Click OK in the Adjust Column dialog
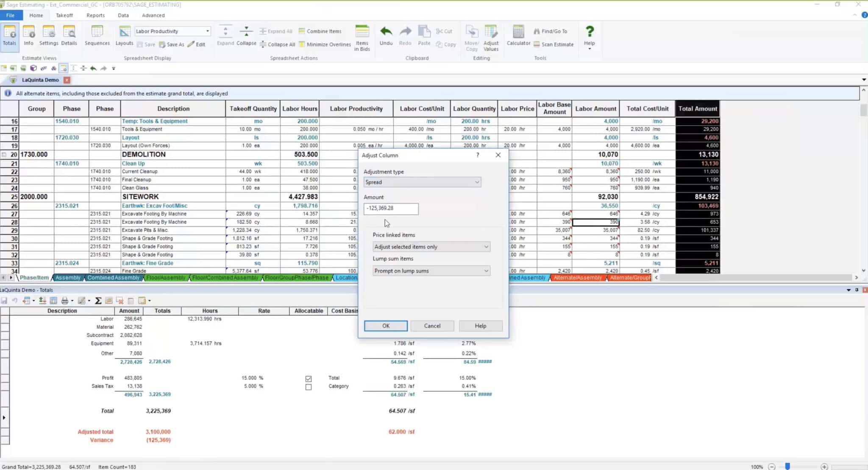The height and width of the screenshot is (470, 868). [385, 326]
